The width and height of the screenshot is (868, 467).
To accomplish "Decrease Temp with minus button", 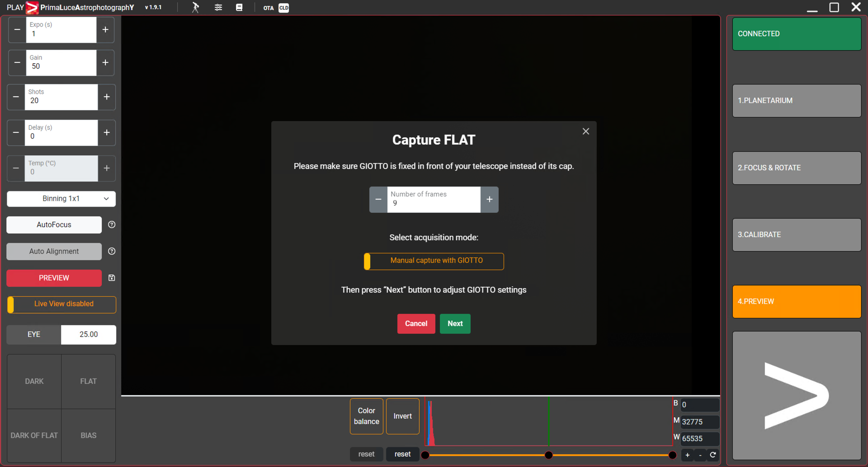I will (x=16, y=168).
